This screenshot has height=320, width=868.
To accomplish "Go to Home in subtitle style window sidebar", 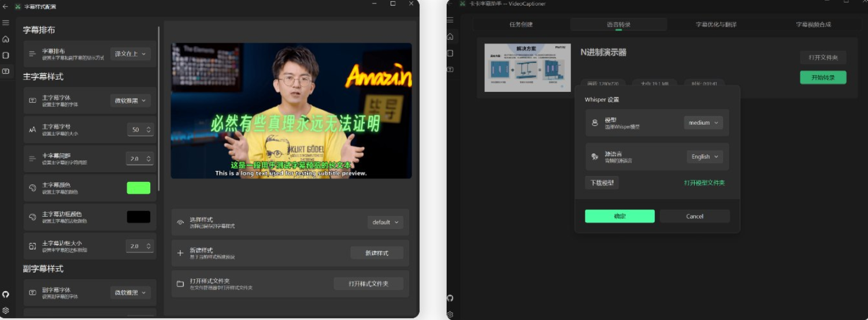I will (5, 39).
